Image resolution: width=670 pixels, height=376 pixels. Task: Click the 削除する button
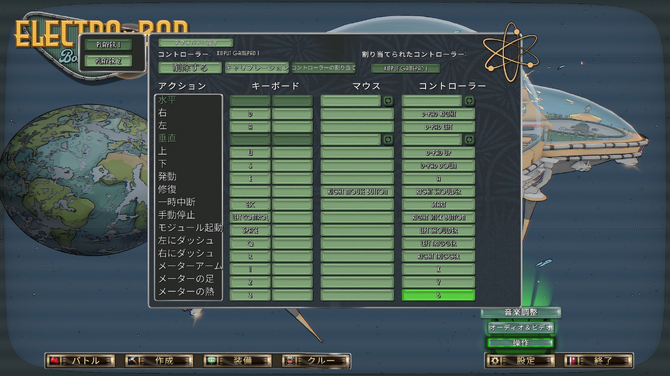[x=190, y=68]
